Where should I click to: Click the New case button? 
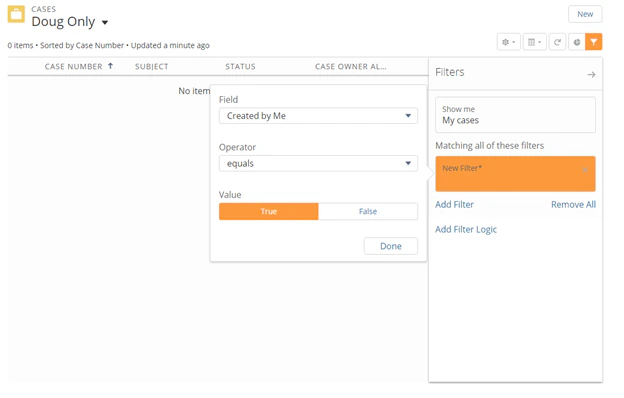click(x=585, y=14)
